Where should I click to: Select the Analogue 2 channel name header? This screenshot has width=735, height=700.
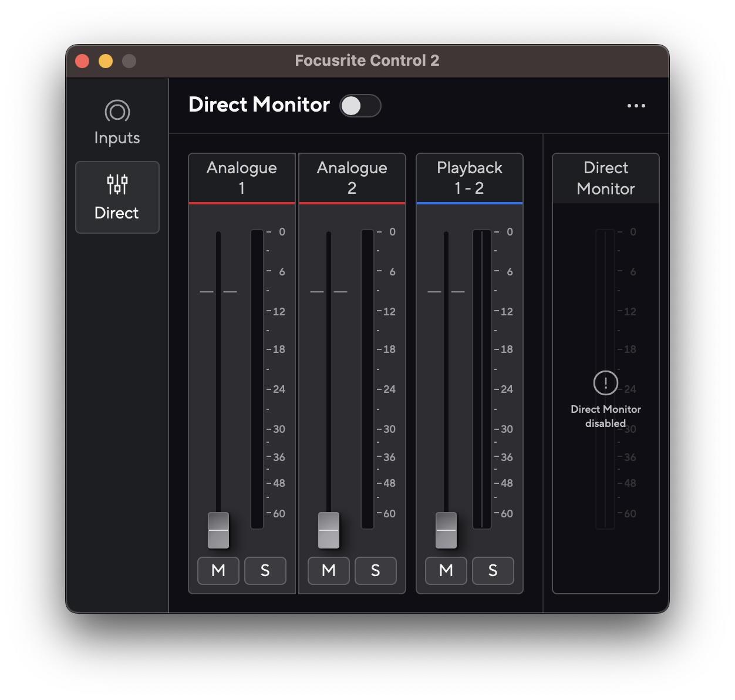(352, 178)
